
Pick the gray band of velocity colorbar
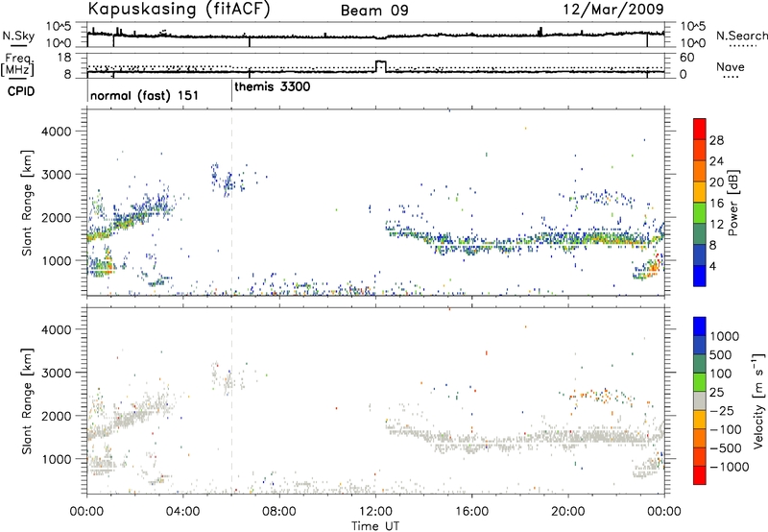pos(700,401)
